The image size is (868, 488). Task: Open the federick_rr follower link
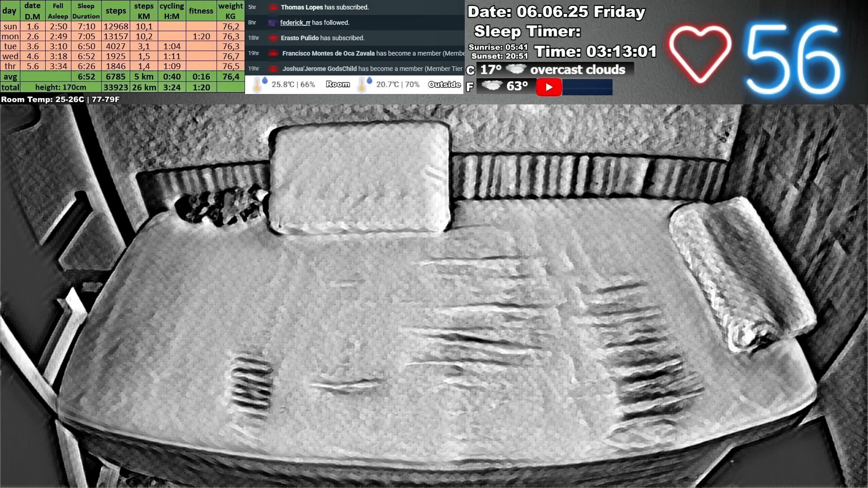pyautogui.click(x=295, y=23)
